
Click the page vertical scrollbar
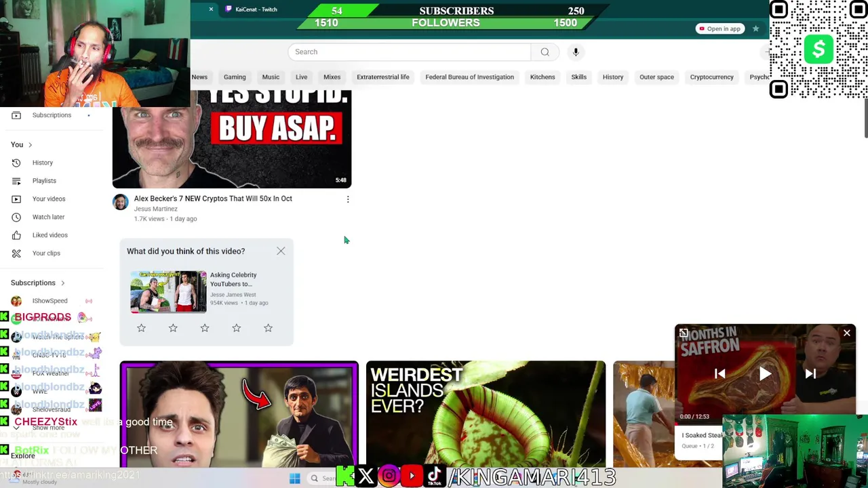[865, 119]
